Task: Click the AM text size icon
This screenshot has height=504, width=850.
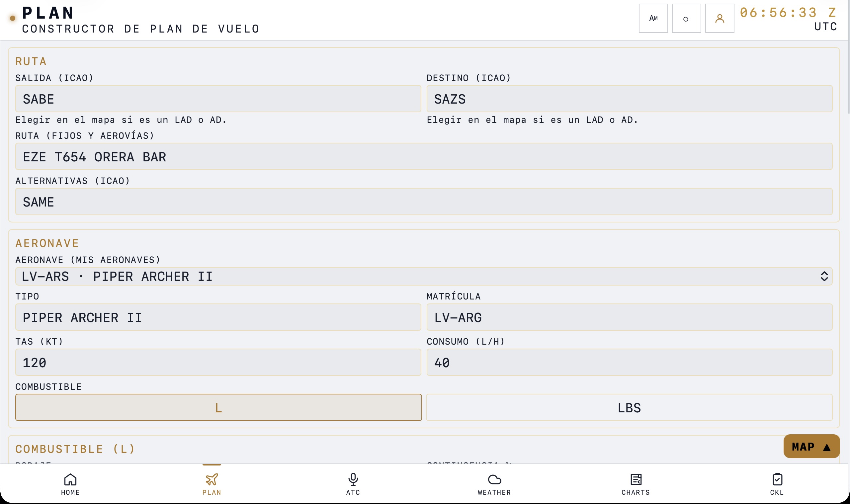Action: [653, 18]
